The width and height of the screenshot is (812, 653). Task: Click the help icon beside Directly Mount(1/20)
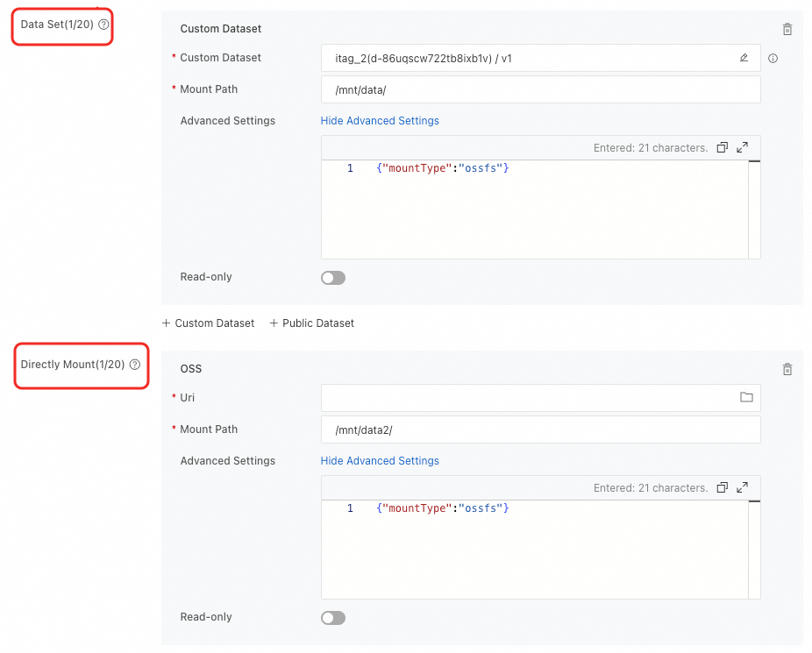(134, 365)
